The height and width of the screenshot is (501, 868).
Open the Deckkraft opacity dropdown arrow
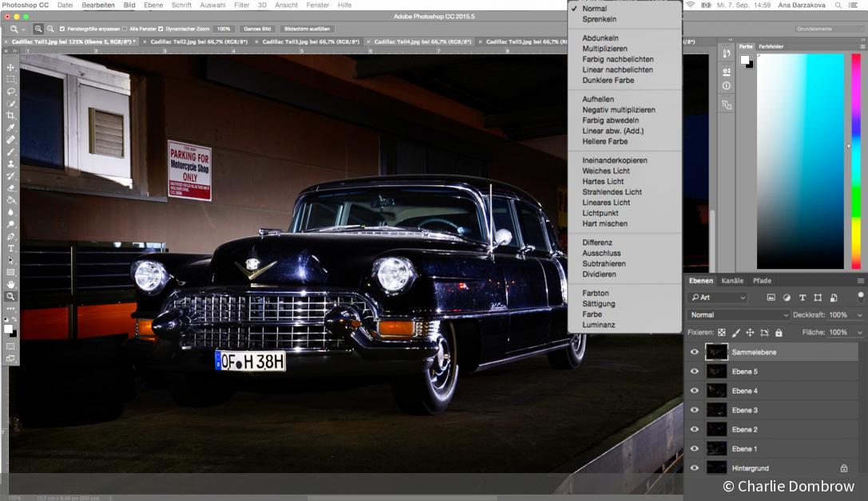pyautogui.click(x=859, y=315)
